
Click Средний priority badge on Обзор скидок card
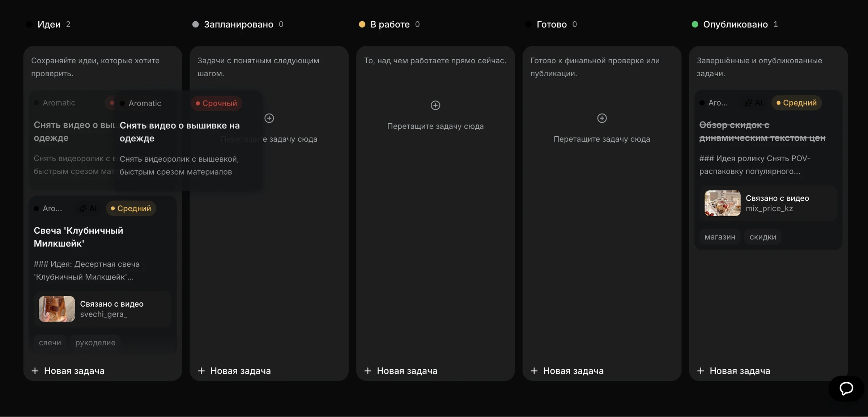(x=796, y=103)
